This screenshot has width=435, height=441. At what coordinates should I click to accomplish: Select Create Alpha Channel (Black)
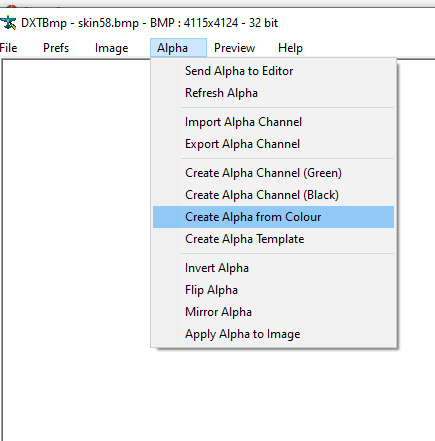coord(273,195)
